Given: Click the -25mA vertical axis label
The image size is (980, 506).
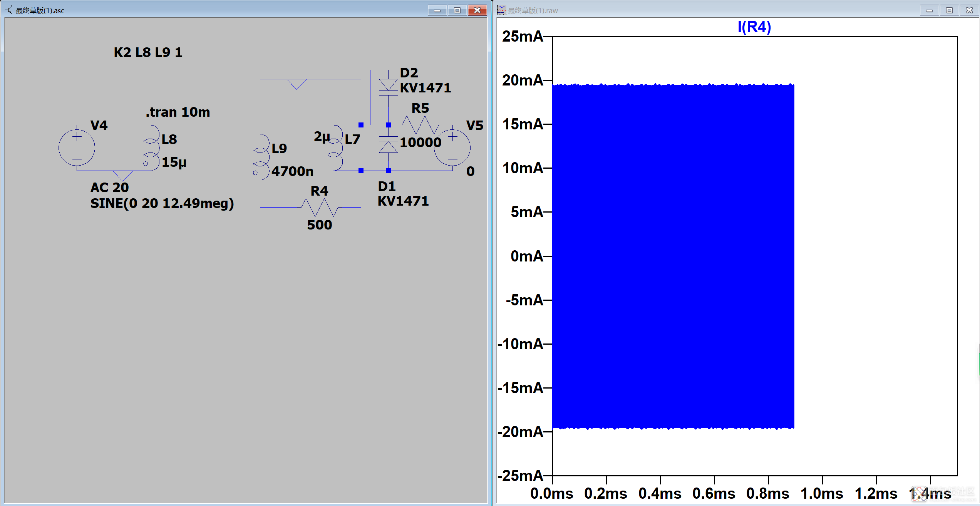Looking at the screenshot, I should [521, 476].
